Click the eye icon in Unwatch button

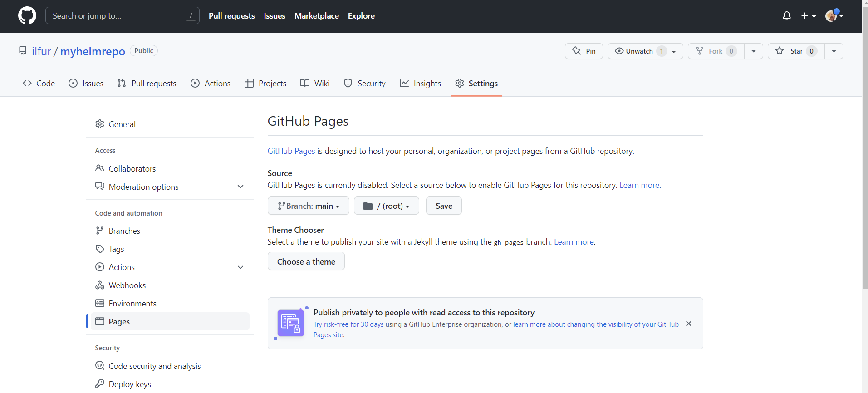point(619,51)
